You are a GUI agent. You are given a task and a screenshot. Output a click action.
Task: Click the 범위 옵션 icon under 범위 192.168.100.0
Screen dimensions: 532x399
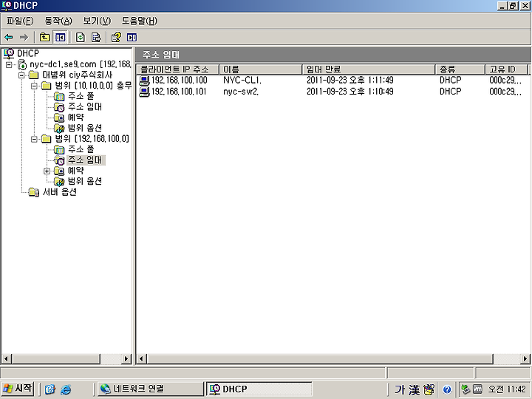coord(59,182)
